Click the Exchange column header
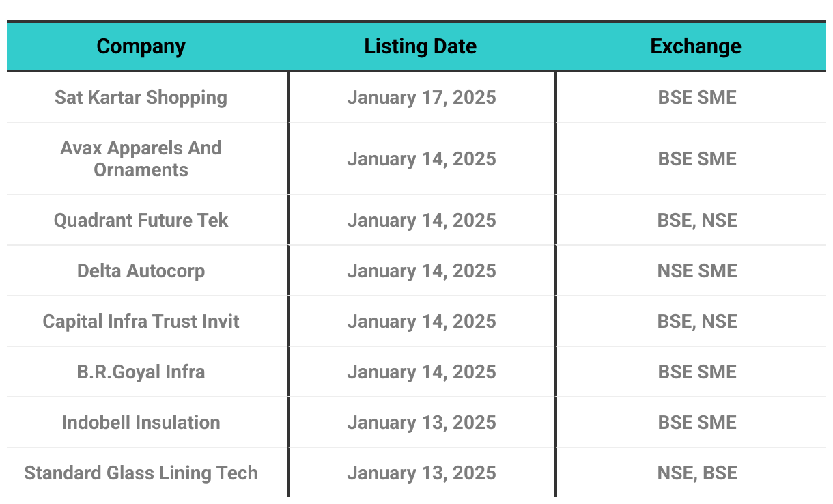The image size is (833, 504). (x=696, y=46)
